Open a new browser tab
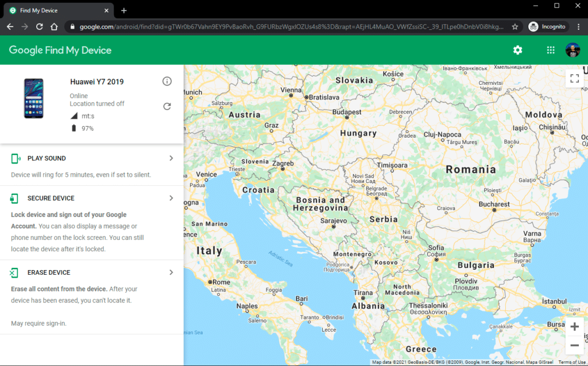Screen dimensions: 588x366 click(124, 10)
